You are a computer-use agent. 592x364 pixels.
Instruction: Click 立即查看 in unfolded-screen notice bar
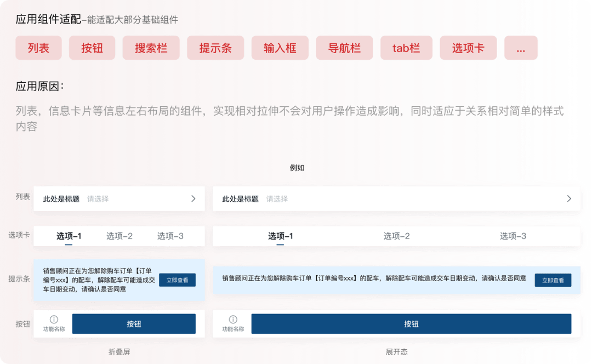tap(553, 280)
